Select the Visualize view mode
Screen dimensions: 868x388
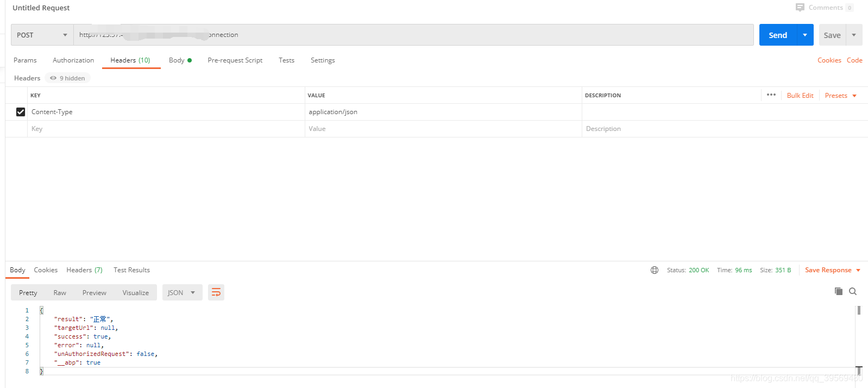click(x=136, y=292)
